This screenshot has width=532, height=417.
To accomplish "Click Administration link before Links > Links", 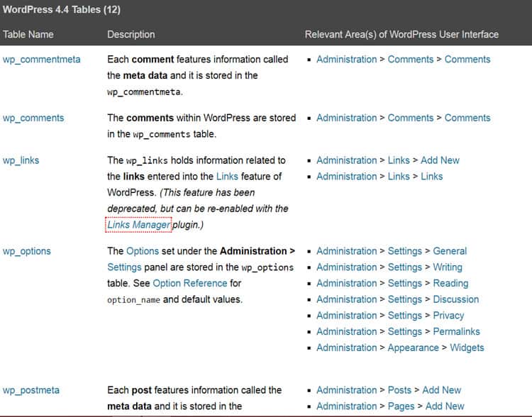I will click(x=347, y=177).
